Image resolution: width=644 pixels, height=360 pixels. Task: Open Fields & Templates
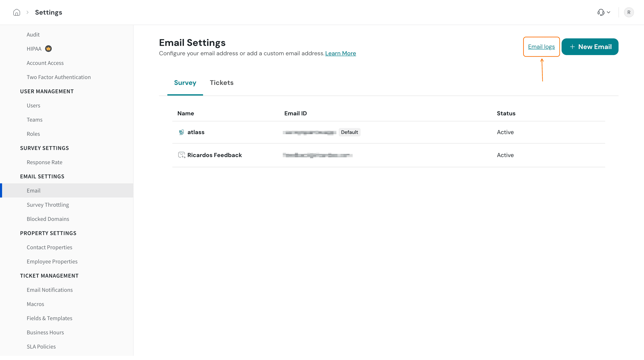(x=49, y=318)
